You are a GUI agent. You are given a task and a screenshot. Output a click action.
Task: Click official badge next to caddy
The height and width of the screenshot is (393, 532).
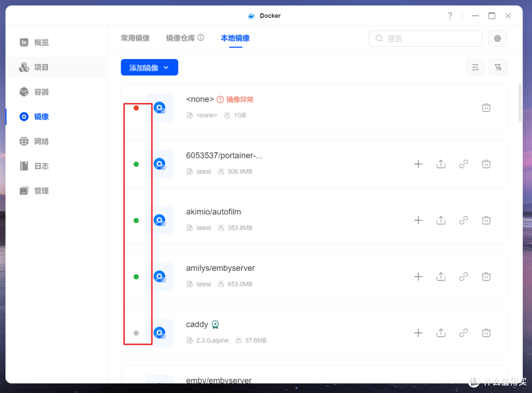coord(215,325)
